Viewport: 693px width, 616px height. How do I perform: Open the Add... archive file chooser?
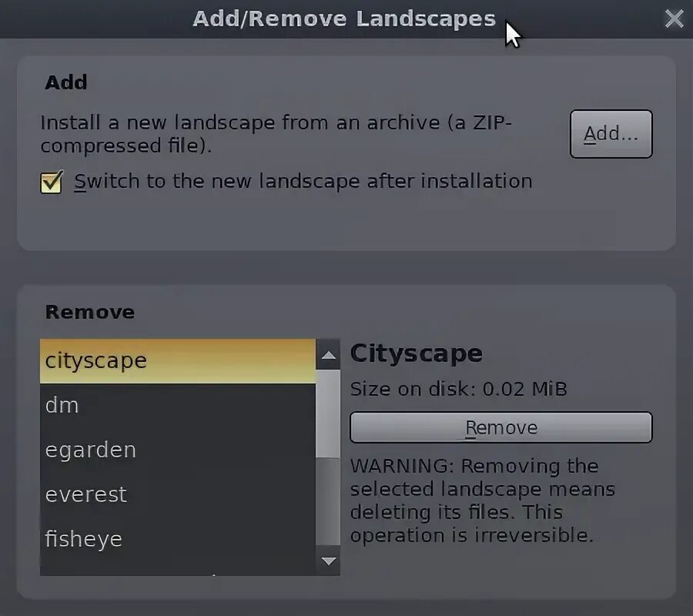611,134
